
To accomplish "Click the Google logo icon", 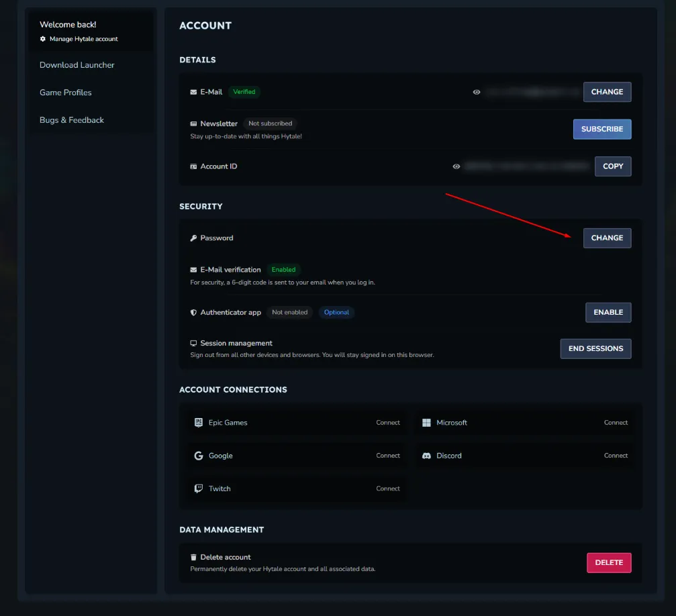I will [x=199, y=456].
